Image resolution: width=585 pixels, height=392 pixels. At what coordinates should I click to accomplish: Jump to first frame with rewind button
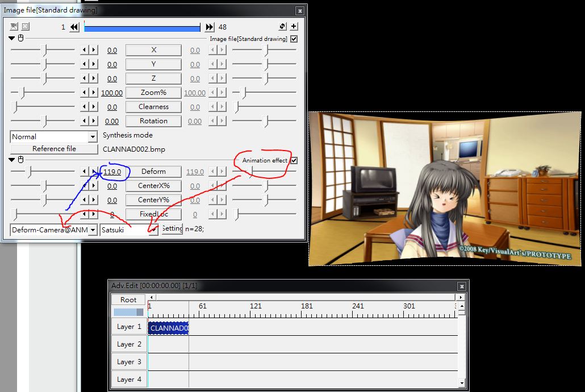point(74,27)
